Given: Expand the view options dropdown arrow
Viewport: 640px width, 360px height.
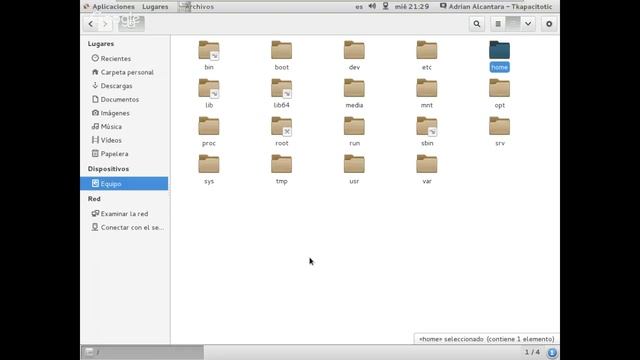Looking at the screenshot, I should pos(528,24).
